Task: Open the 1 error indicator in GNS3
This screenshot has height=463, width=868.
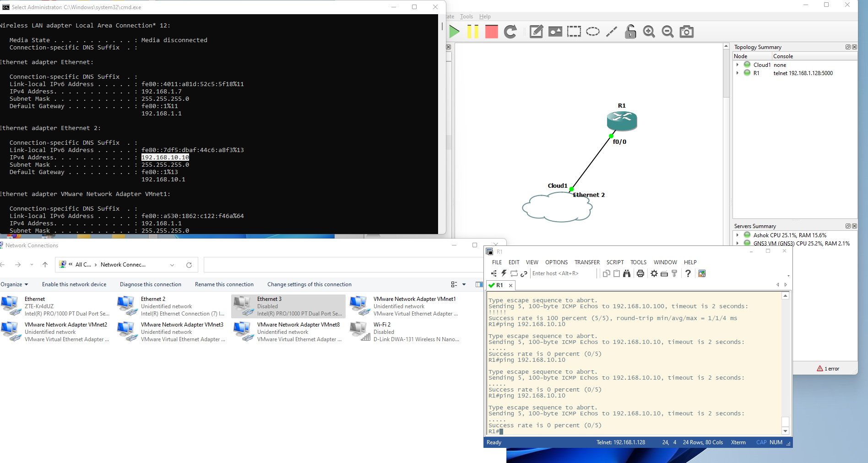Action: tap(829, 368)
